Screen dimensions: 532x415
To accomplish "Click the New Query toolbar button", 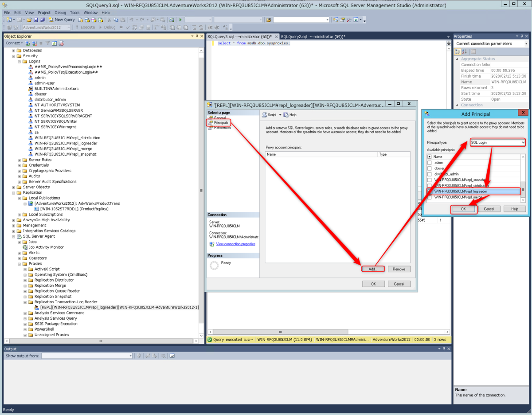I will (62, 20).
